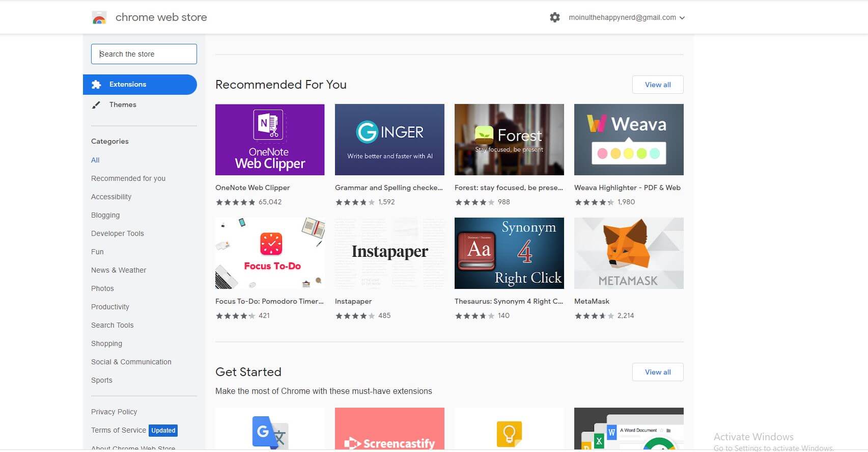Click the Chrome Web Store rainbow logo
868x452 pixels.
99,18
